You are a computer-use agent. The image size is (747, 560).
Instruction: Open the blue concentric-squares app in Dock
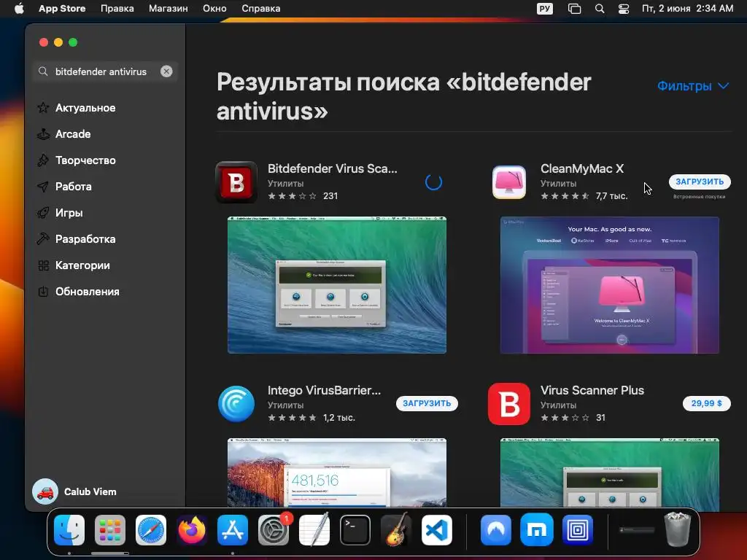578,530
